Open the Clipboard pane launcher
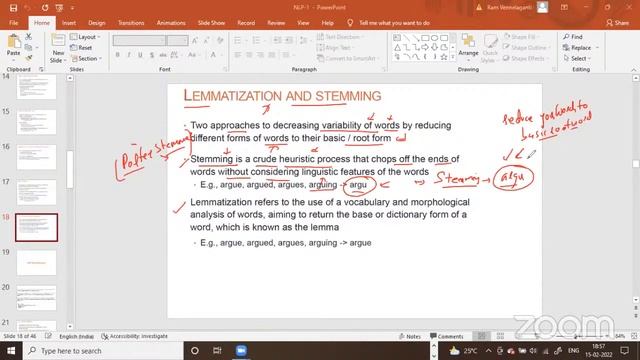Image resolution: width=640 pixels, height=360 pixels. coord(41,69)
